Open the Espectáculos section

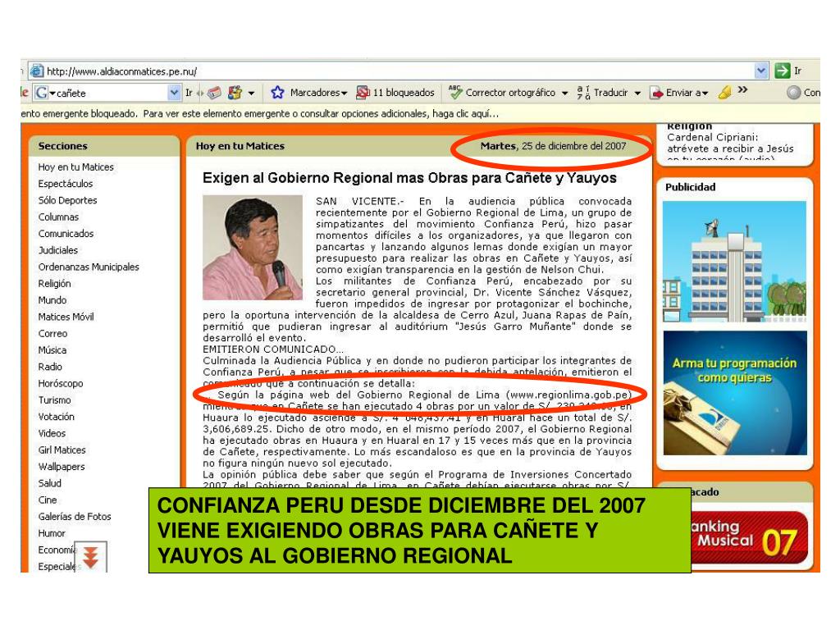click(x=66, y=184)
